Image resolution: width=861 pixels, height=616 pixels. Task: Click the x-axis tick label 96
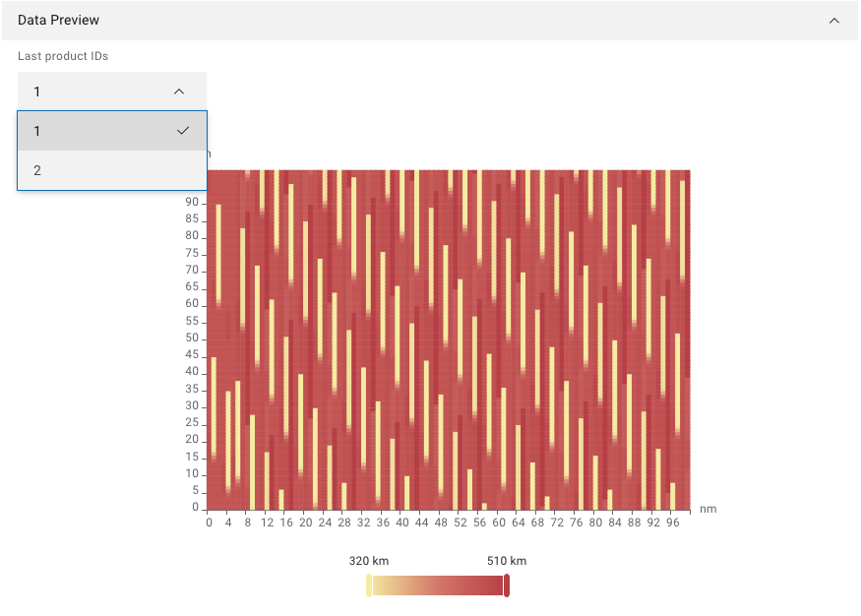(672, 524)
